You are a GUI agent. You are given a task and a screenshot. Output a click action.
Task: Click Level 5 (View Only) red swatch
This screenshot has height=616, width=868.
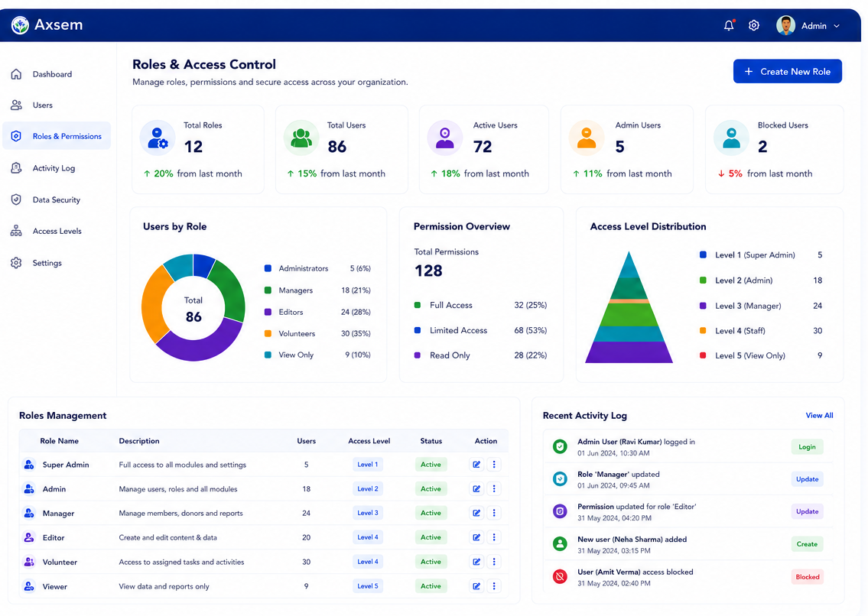coord(703,355)
